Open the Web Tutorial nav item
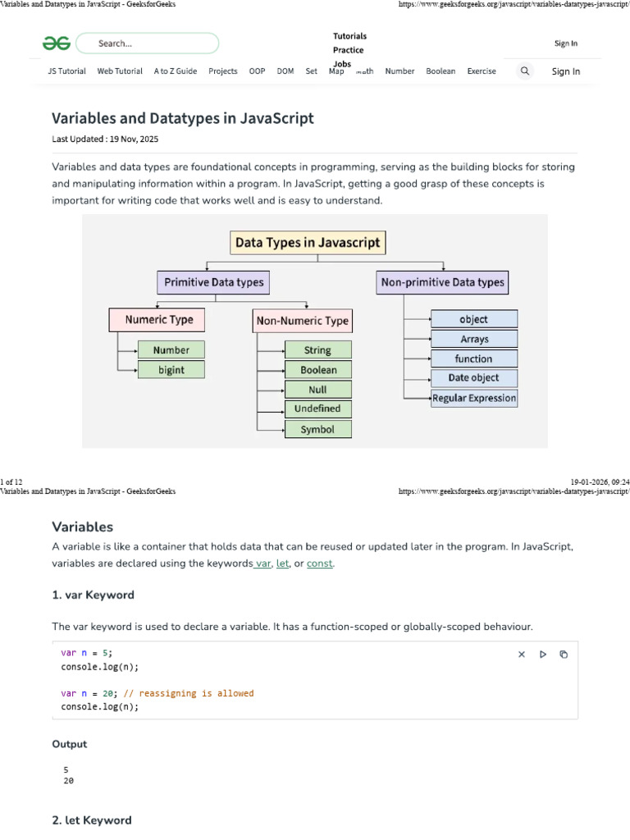Viewport: 630px width, 840px height. point(120,71)
